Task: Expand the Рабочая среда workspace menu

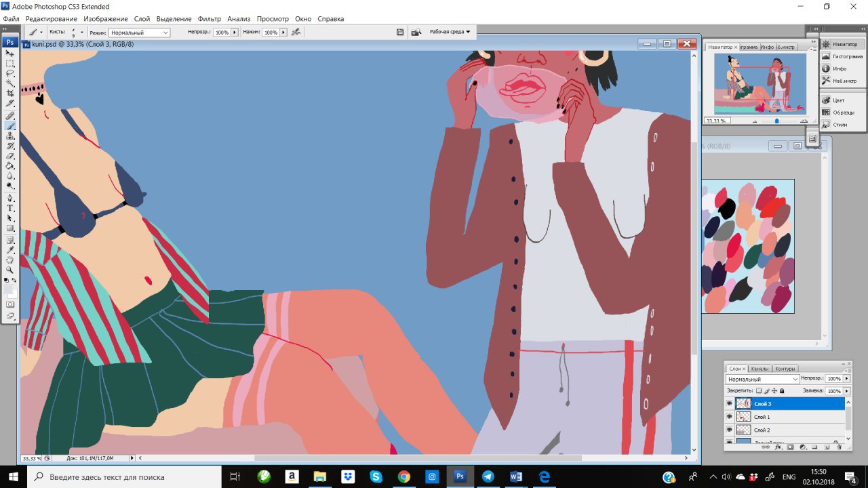Action: [450, 32]
